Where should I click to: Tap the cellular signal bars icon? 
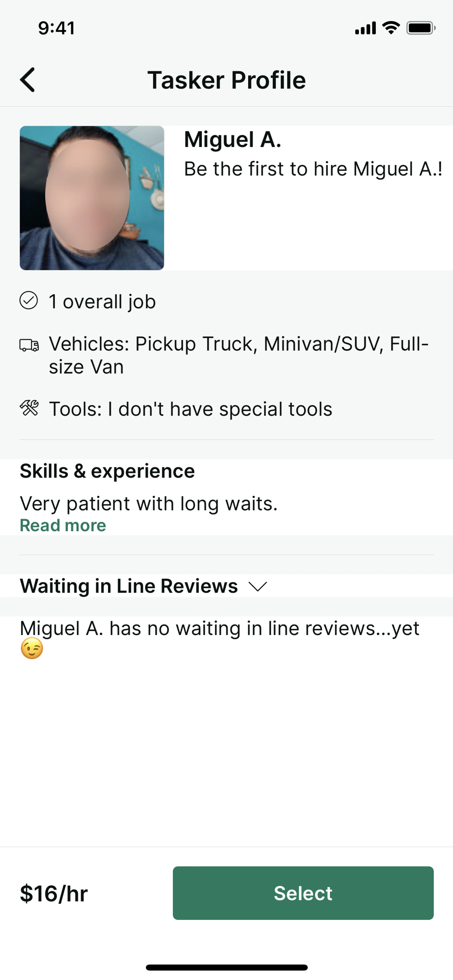click(365, 28)
